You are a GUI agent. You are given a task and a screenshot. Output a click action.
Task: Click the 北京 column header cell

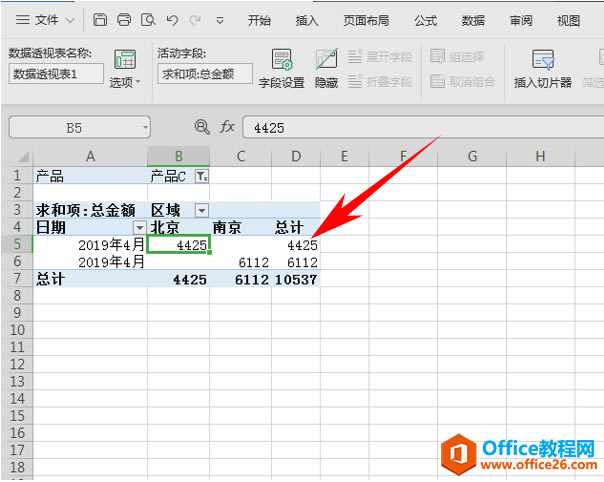click(x=178, y=227)
